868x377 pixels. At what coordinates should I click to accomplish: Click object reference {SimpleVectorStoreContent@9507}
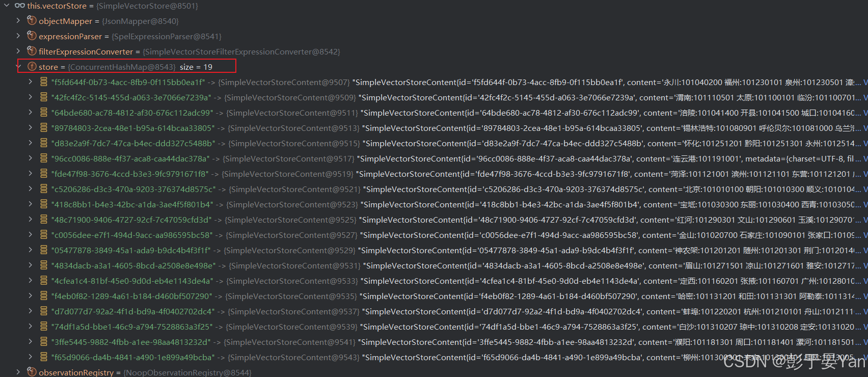[x=284, y=83]
